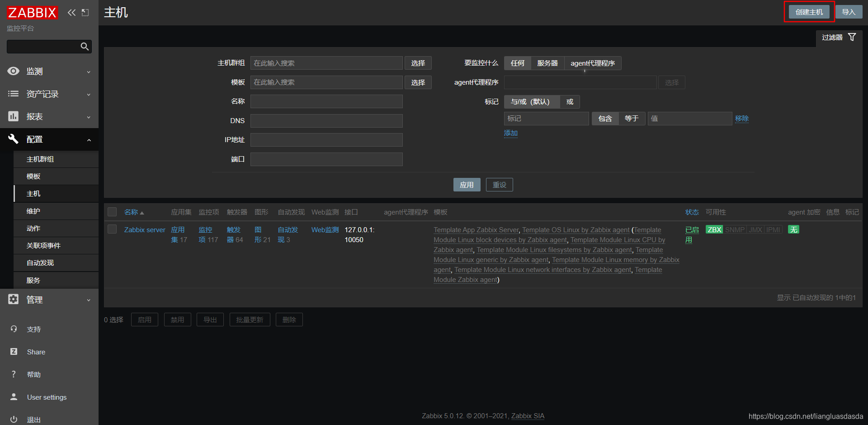Set tag operator to 包含
The image size is (868, 425).
(605, 119)
